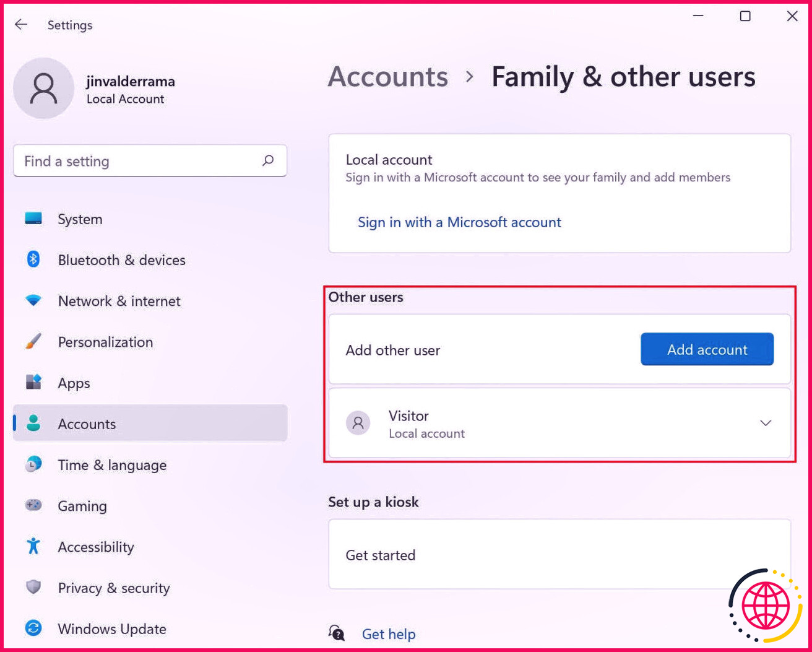Image resolution: width=812 pixels, height=652 pixels.
Task: Go to Gaming settings
Action: pos(150,506)
